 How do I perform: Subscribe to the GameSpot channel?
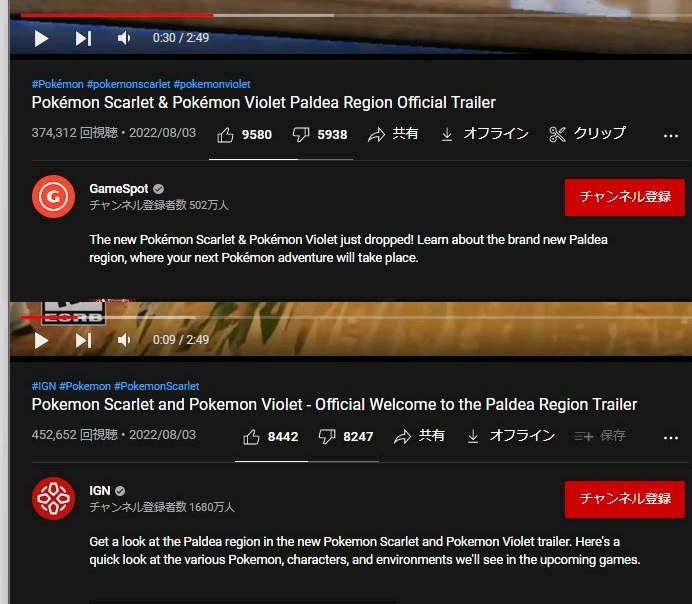click(625, 197)
